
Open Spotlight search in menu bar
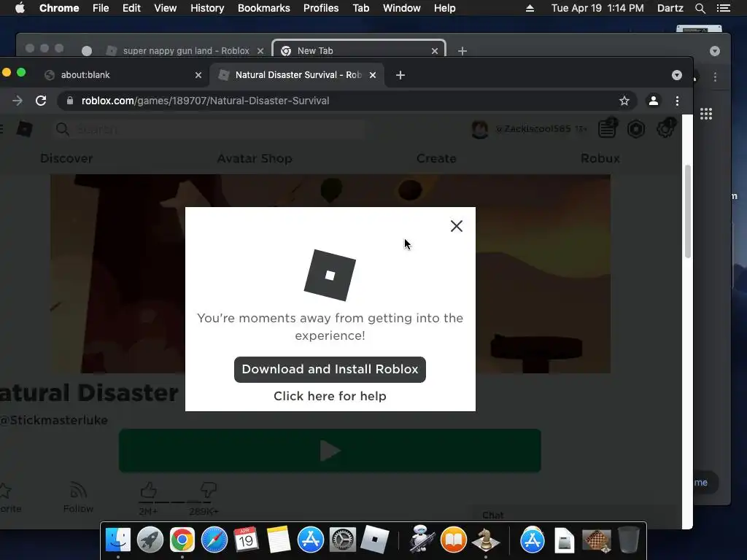pyautogui.click(x=700, y=8)
